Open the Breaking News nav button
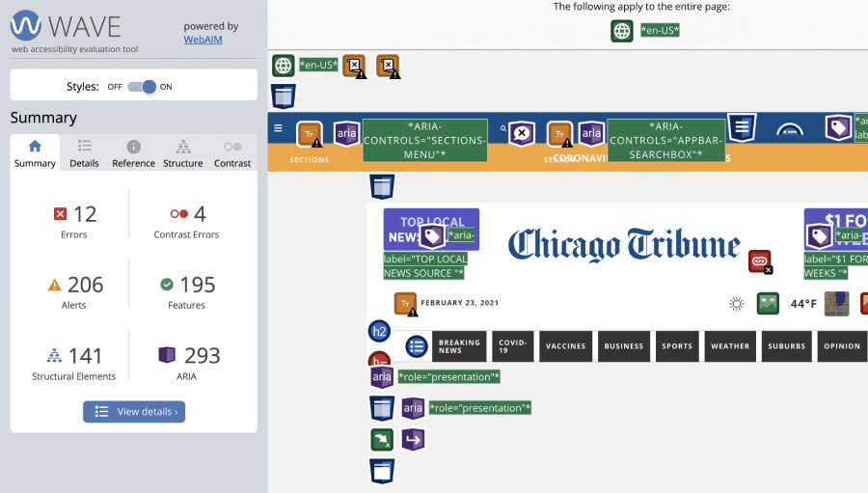Image resolution: width=868 pixels, height=493 pixels. click(x=459, y=346)
